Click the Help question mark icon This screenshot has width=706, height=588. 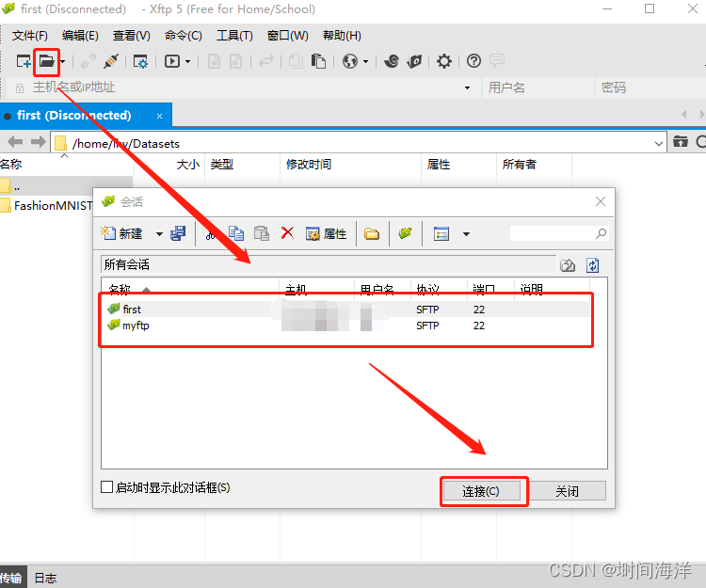point(473,61)
